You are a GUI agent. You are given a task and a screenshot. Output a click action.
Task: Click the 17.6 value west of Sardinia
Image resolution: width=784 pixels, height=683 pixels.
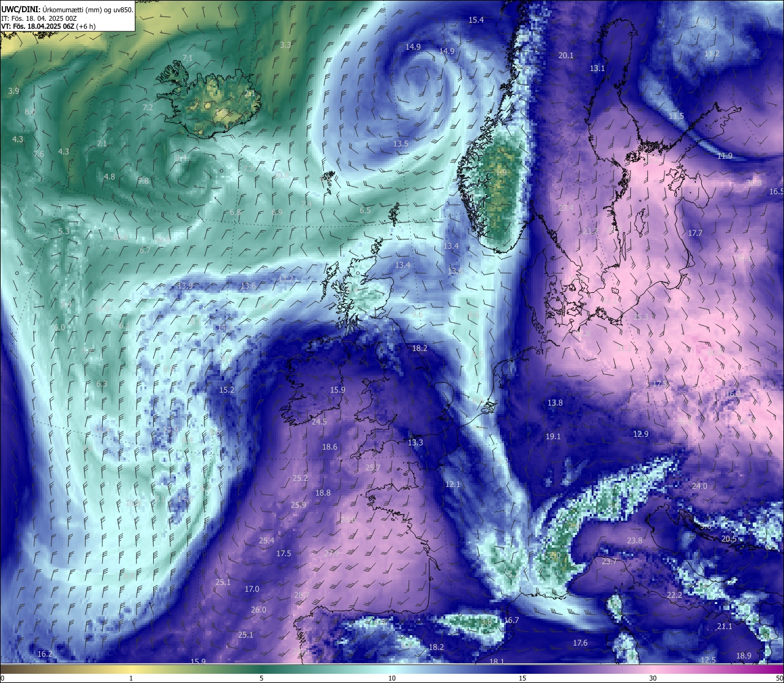tap(580, 643)
